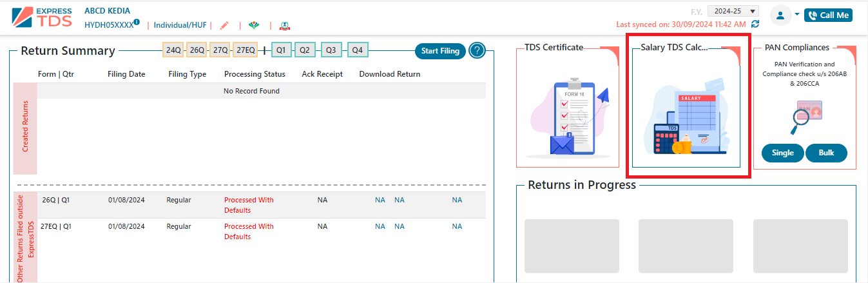
Task: Click the Call Me button
Action: click(828, 15)
